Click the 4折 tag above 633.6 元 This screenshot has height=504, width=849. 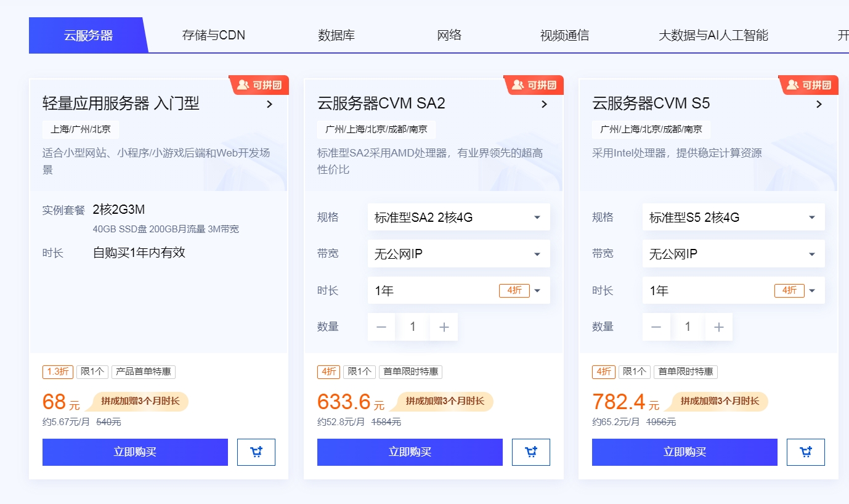coord(328,372)
